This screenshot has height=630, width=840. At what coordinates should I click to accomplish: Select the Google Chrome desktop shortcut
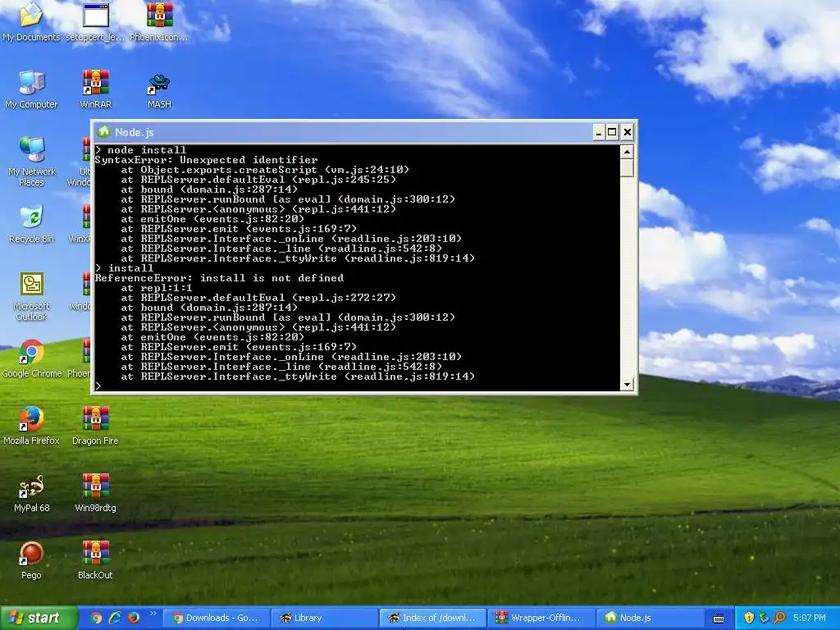[32, 358]
